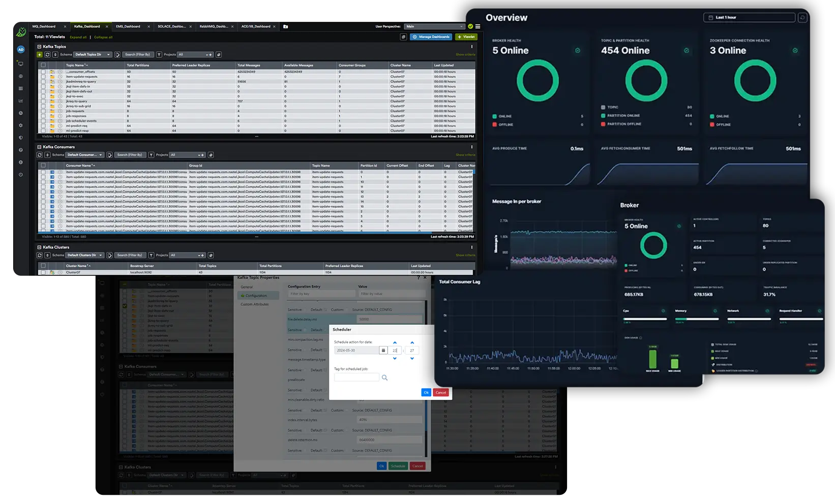Click Ok in the Scheduler dialog
Screen dimensions: 835x504
[x=426, y=392]
